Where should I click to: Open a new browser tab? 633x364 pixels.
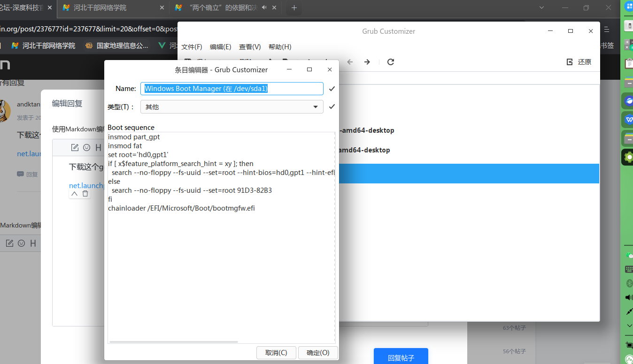294,8
